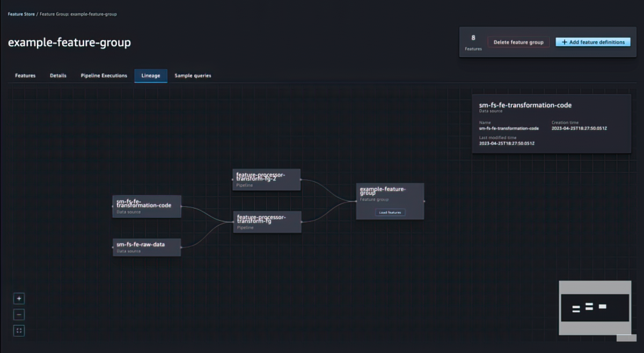Navigate to Feature Store breadcrumb link
Screen dimensions: 644x353
click(21, 14)
